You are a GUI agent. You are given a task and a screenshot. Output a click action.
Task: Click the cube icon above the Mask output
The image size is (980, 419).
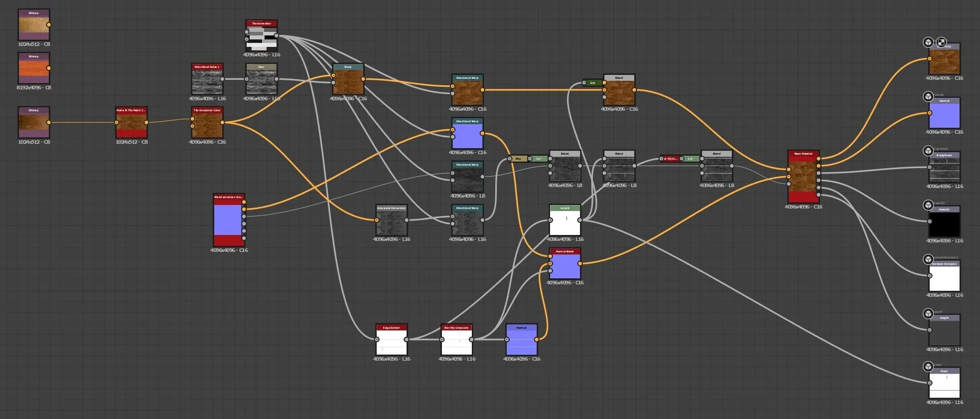click(x=928, y=367)
